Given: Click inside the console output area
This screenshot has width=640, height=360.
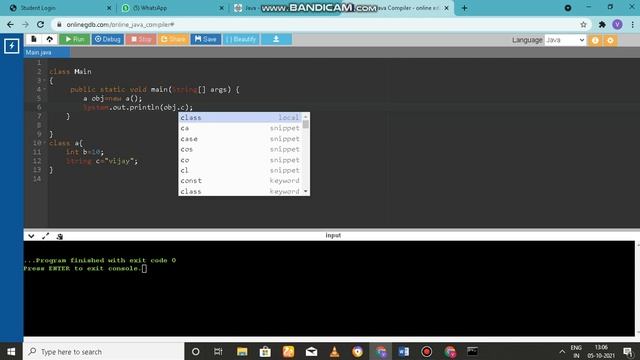Looking at the screenshot, I should click(x=329, y=288).
